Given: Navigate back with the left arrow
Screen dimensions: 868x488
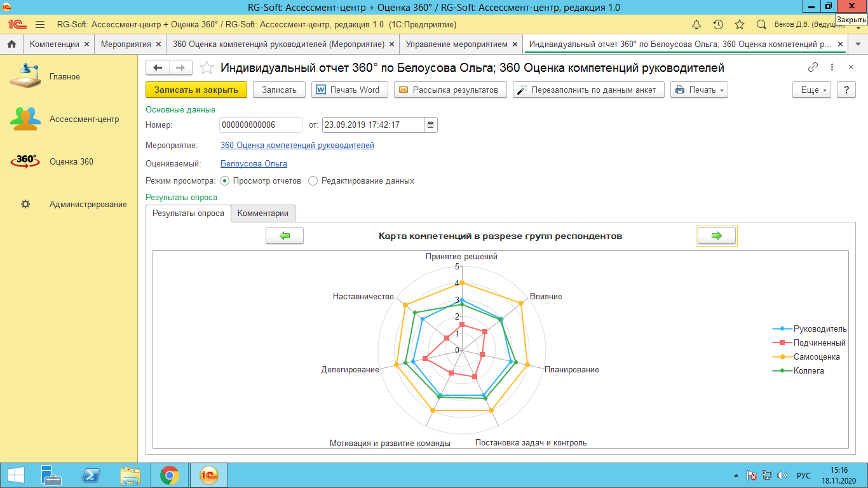Looking at the screenshot, I should point(158,68).
